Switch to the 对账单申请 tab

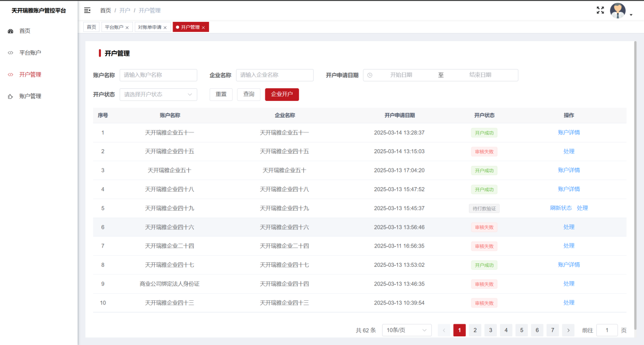click(149, 27)
